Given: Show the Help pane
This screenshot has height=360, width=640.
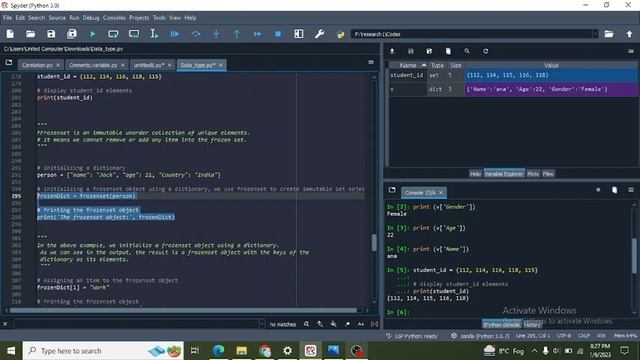Looking at the screenshot, I should (476, 174).
